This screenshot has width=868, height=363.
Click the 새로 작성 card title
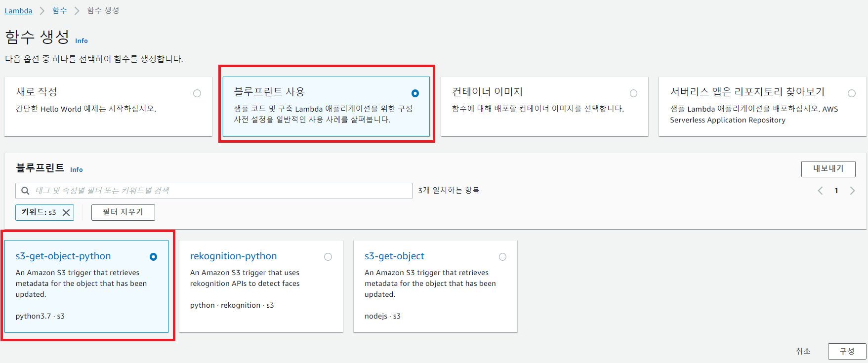coord(37,92)
